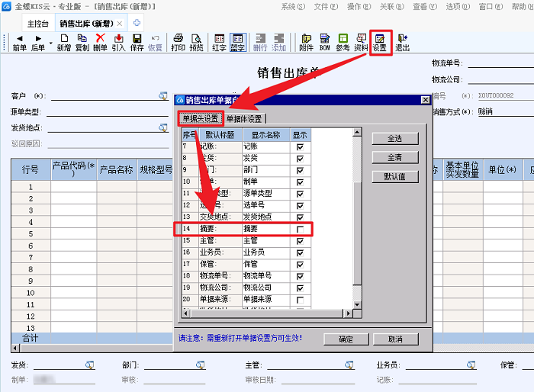
Task: Open the 发货地点 lookup button beside the field
Action: 162,127
